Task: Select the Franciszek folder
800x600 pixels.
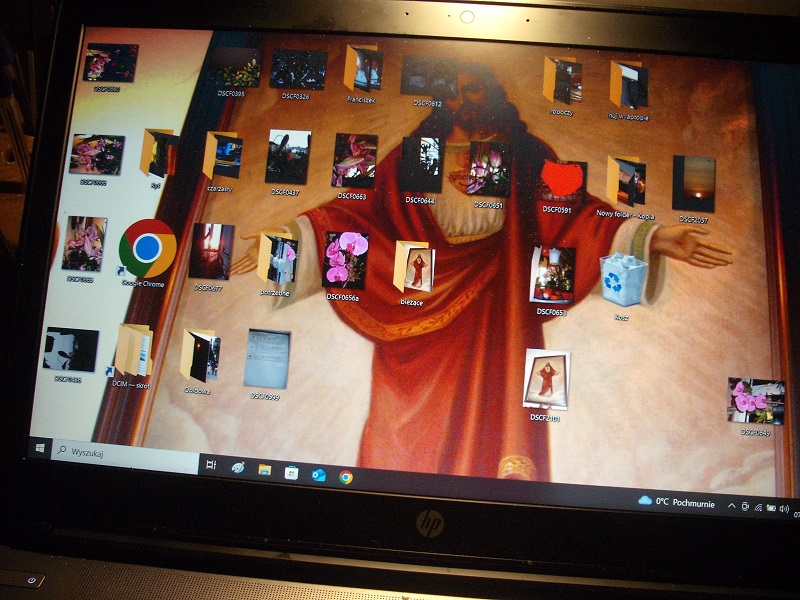Action: point(363,69)
